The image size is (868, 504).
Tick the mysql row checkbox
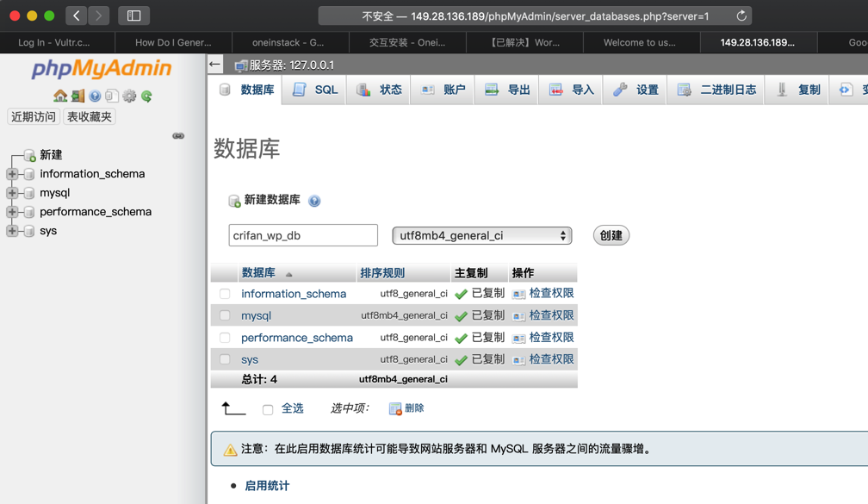click(x=224, y=315)
